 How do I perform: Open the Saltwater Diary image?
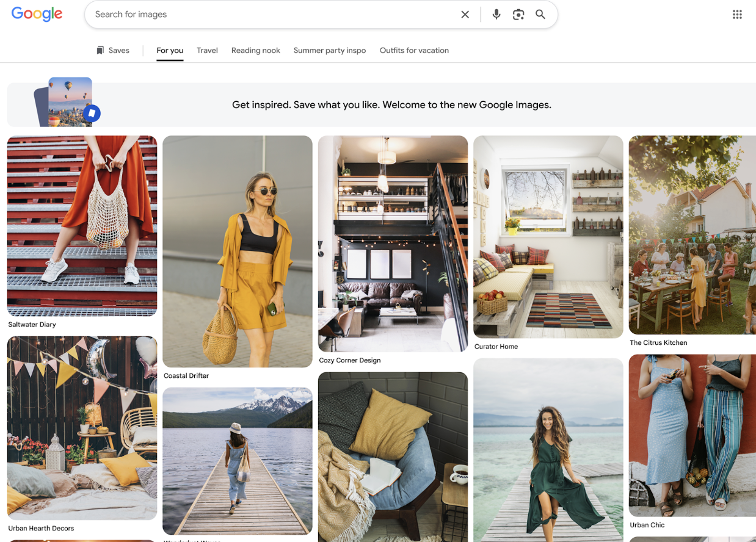tap(82, 226)
